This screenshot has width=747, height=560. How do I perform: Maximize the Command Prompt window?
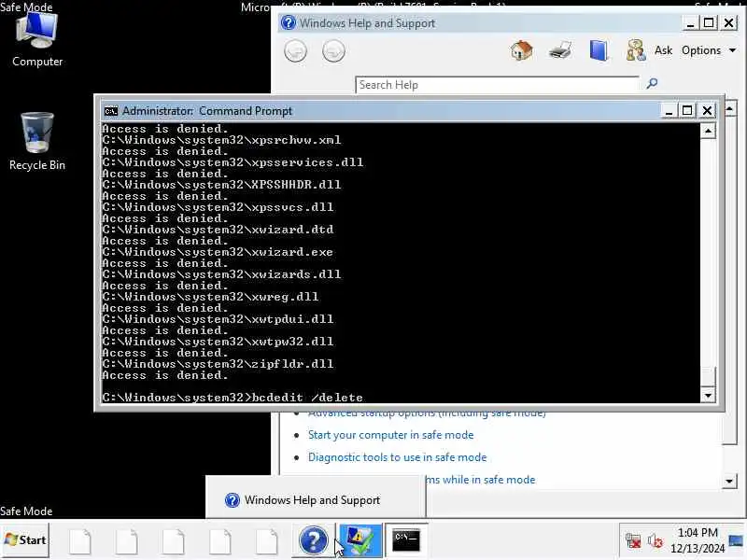(x=687, y=111)
